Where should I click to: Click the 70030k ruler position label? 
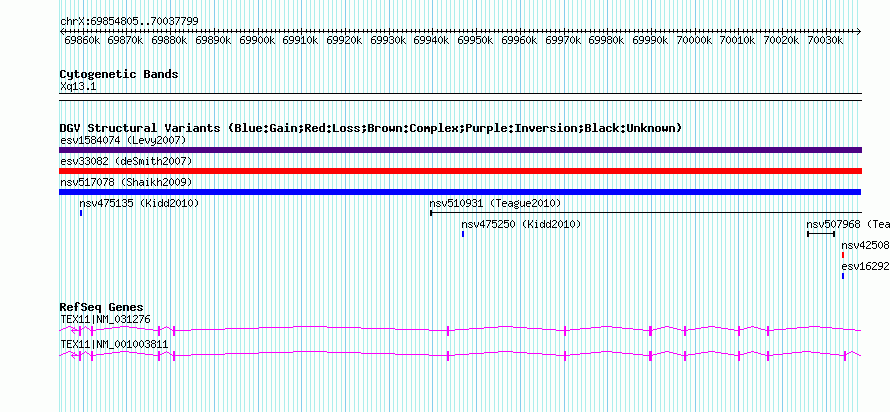(x=825, y=40)
